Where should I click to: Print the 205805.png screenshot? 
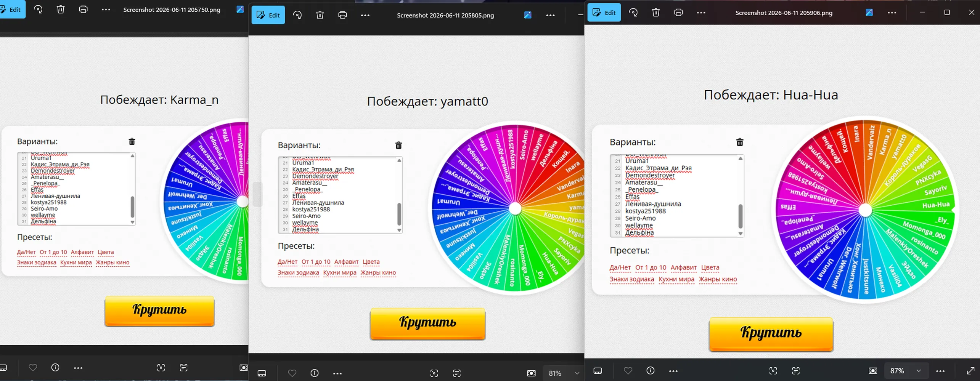click(x=342, y=15)
